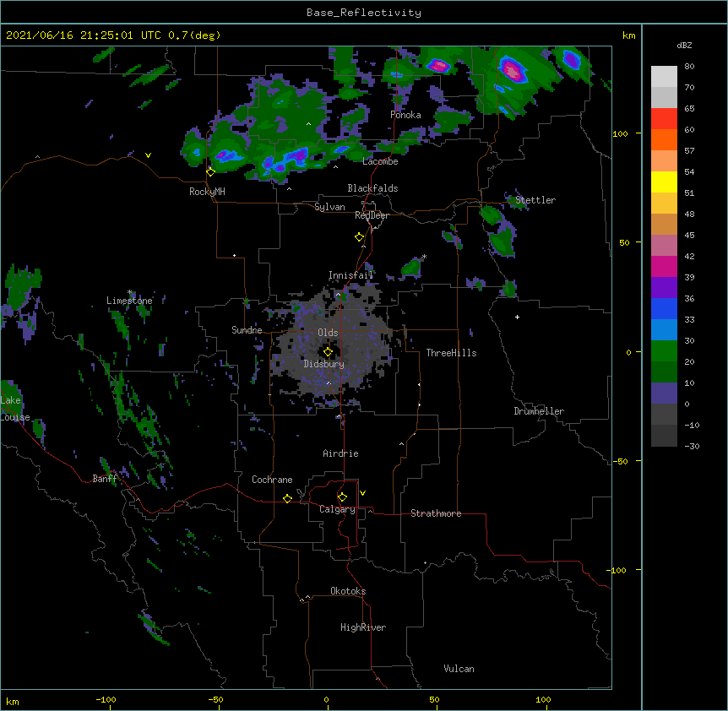Select the Banff label
The width and height of the screenshot is (728, 711).
click(105, 479)
